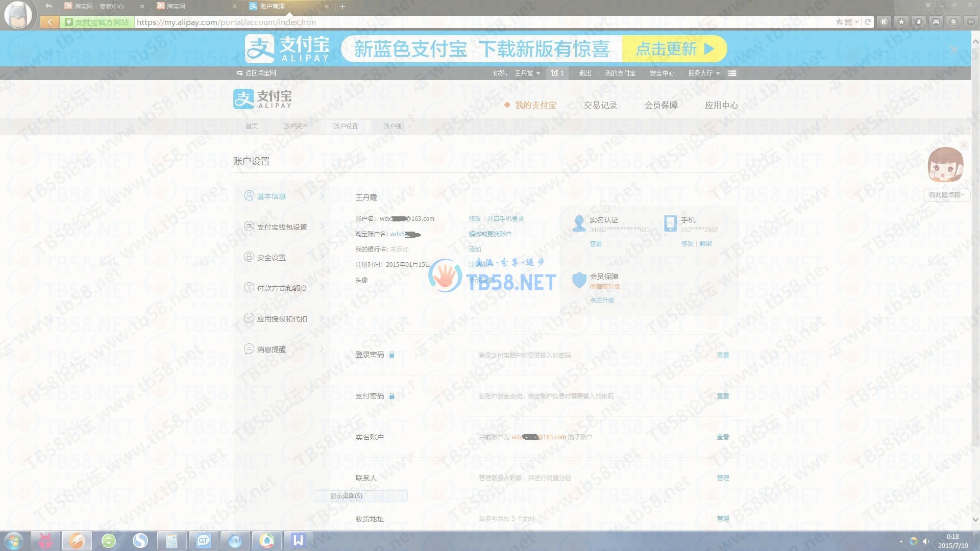Screen dimensions: 980x551
Task: Click 解绑或更换账户 link
Action: click(490, 234)
